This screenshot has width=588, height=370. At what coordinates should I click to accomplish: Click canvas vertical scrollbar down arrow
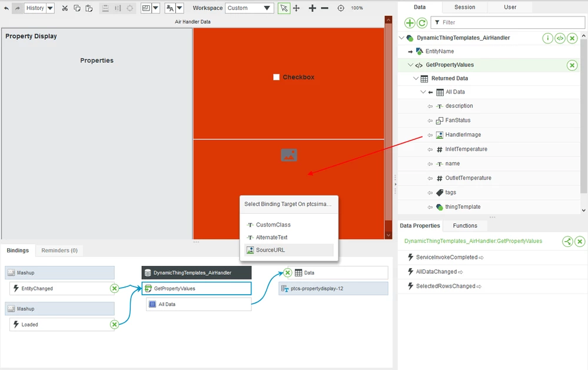click(388, 235)
